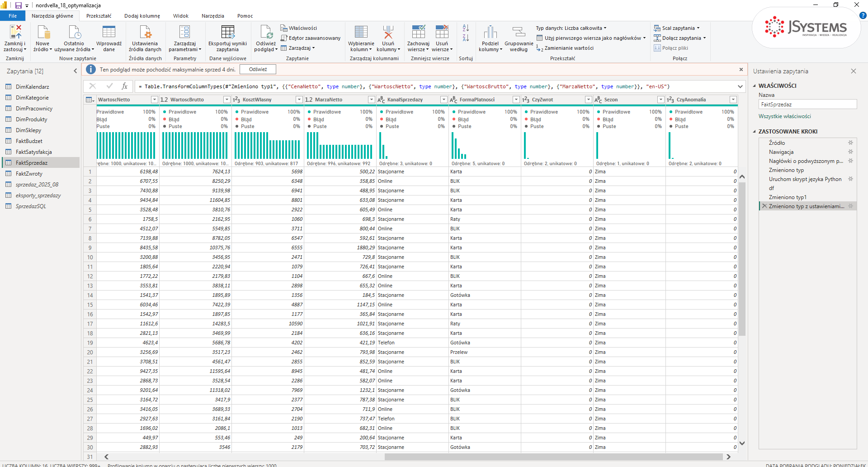Open settings gear for Źródło step
The image size is (868, 467).
click(x=850, y=143)
